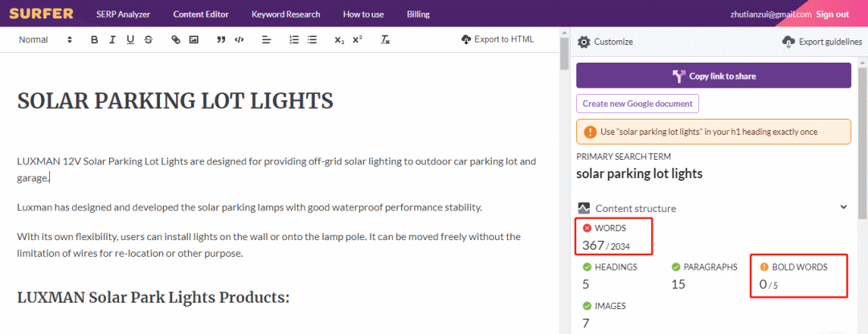Toggle bold formatting in the editor toolbar
This screenshot has height=334, width=868.
point(95,40)
